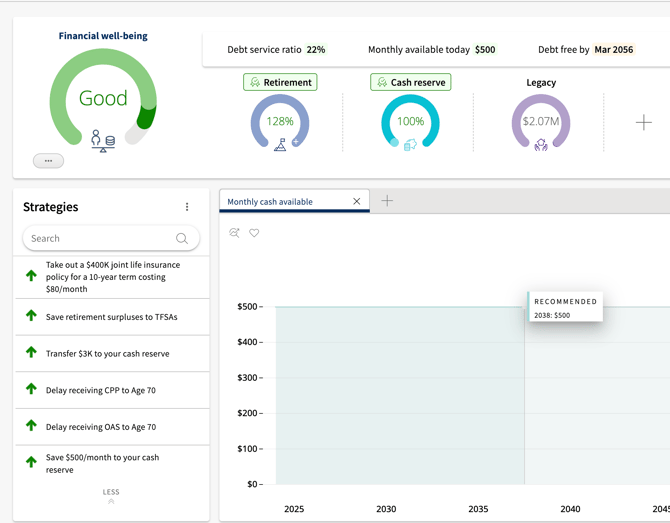
Task: Click the chart icon left of the heart
Action: (x=234, y=233)
